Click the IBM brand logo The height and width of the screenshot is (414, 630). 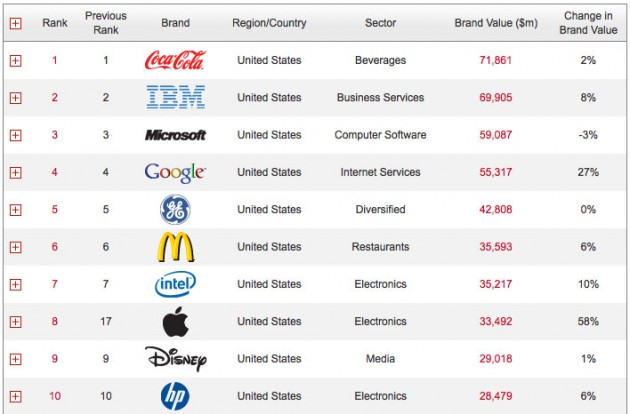coord(175,97)
